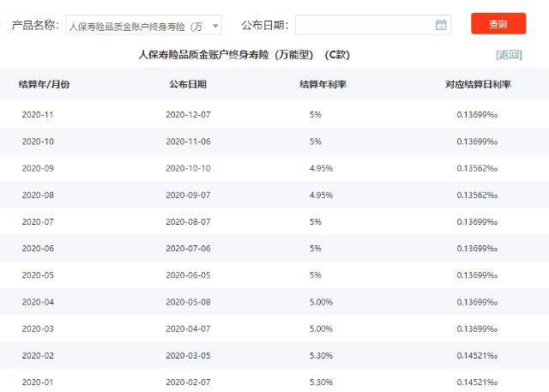Click publish date 2020-07-06

pyautogui.click(x=188, y=249)
